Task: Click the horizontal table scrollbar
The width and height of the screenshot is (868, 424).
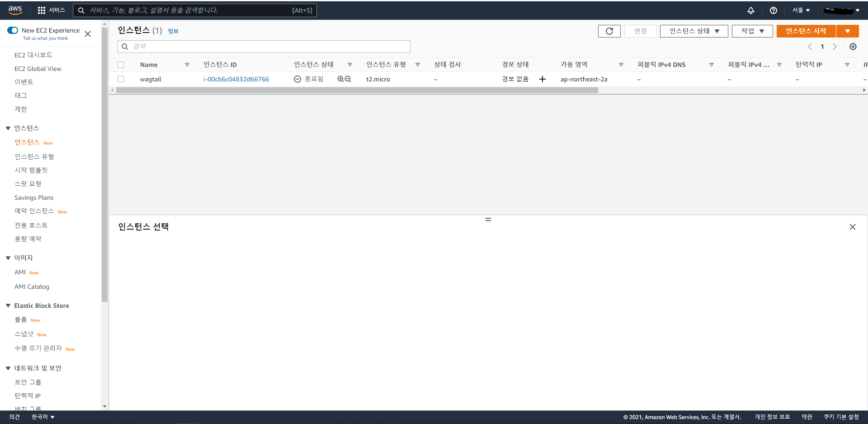Action: click(x=357, y=90)
